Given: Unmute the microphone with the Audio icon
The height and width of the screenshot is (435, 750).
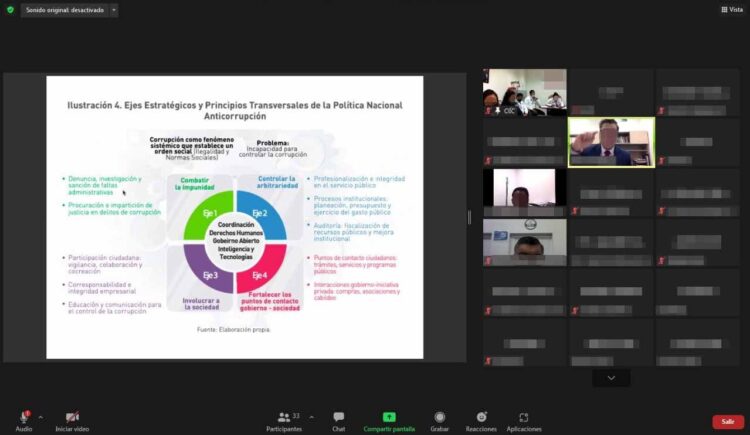Looking at the screenshot, I should pyautogui.click(x=24, y=417).
